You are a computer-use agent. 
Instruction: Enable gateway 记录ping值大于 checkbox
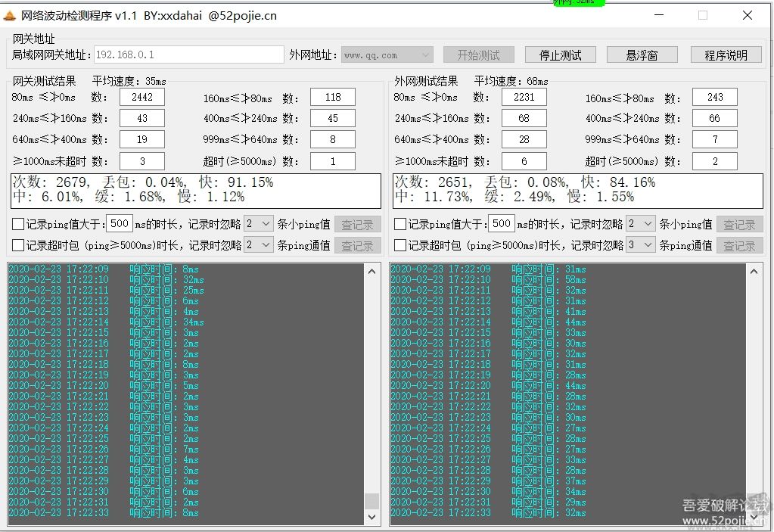pos(18,225)
